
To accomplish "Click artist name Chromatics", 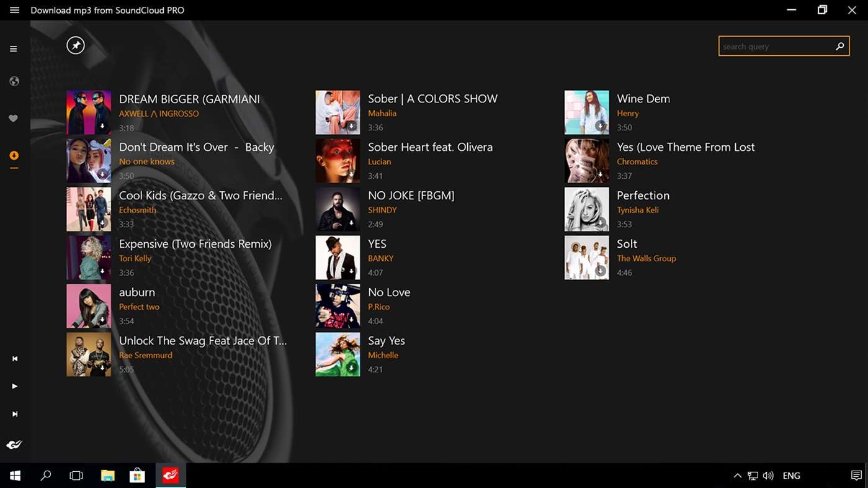I will [x=637, y=161].
